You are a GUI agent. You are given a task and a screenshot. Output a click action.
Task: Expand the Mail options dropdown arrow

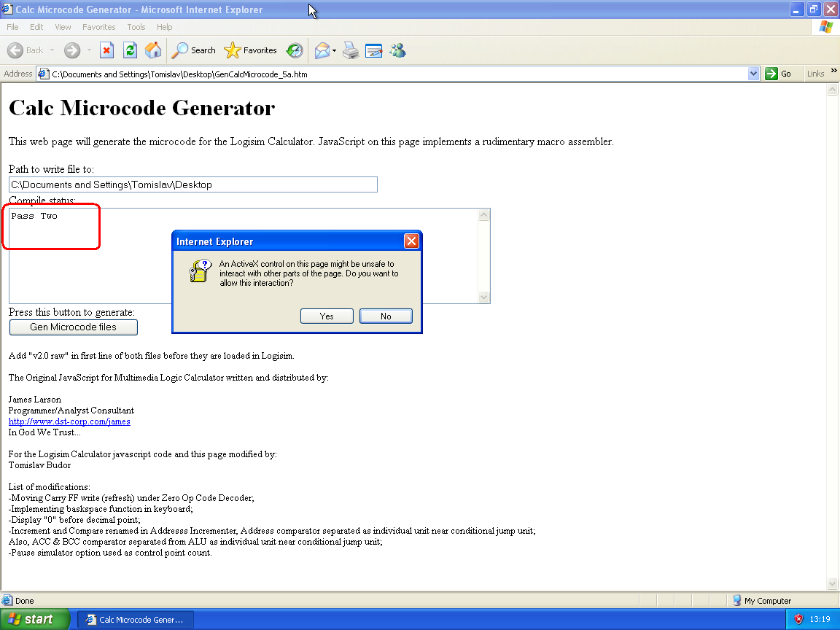click(334, 51)
